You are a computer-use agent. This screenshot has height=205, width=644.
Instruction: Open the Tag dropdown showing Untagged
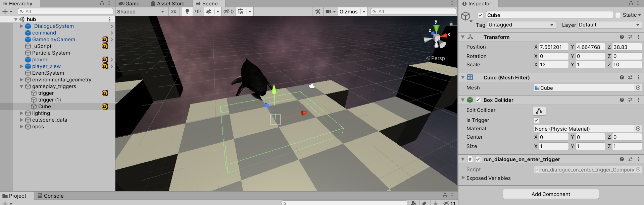tap(521, 25)
